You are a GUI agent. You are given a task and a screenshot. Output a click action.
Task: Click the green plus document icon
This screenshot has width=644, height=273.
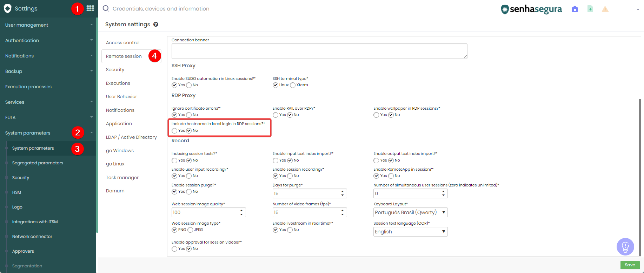[590, 9]
